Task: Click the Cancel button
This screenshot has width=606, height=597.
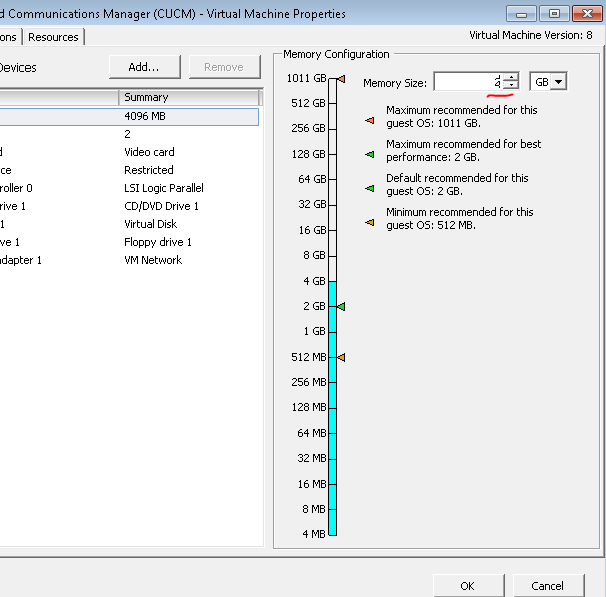Action: point(548,586)
